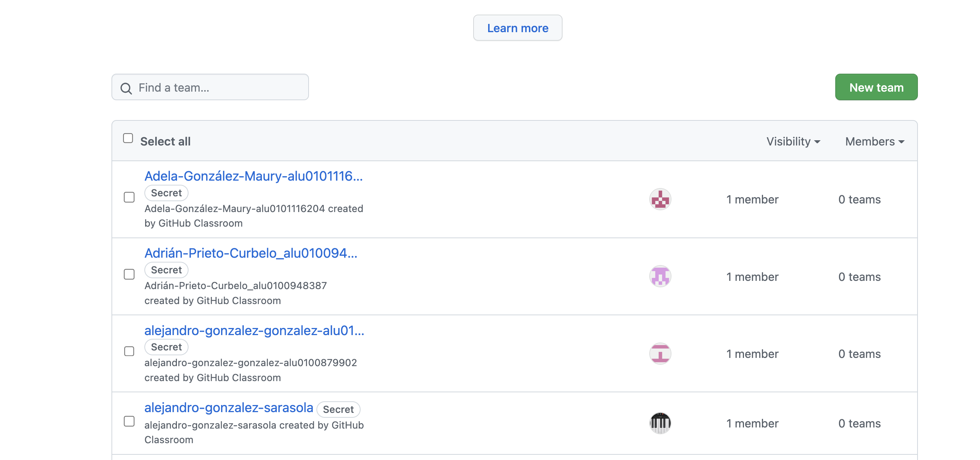
Task: Open the alejandro-gonzalez-gonzalez-alu01... team link
Action: click(254, 331)
